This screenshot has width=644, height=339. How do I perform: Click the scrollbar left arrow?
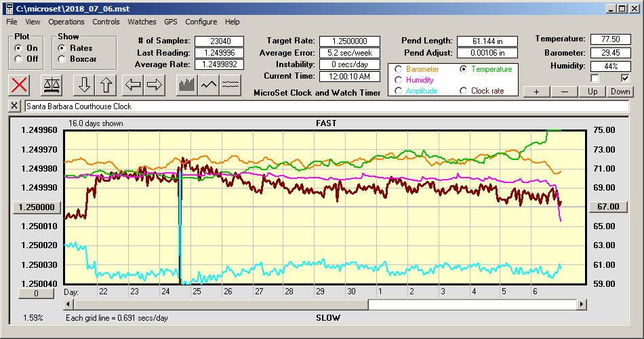tap(68, 304)
